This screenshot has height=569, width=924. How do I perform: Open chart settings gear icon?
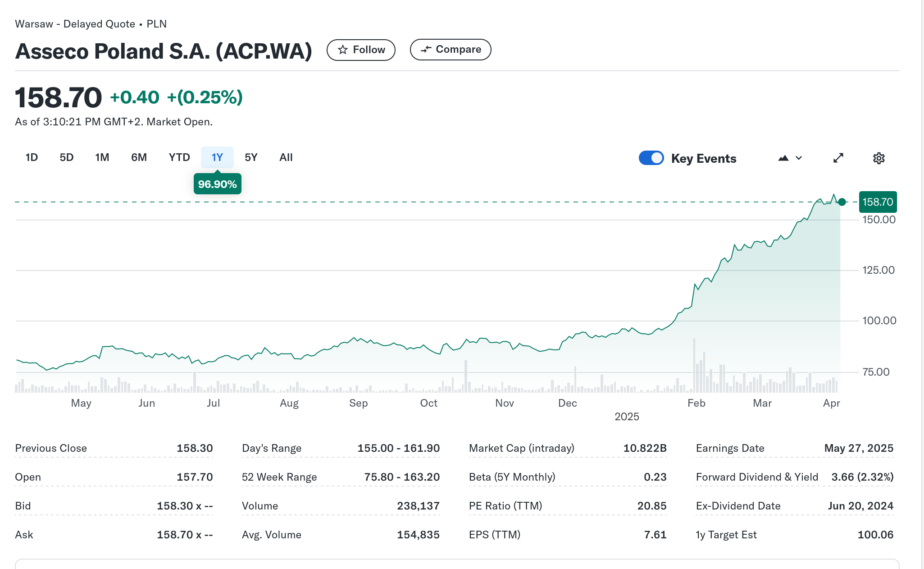[878, 158]
